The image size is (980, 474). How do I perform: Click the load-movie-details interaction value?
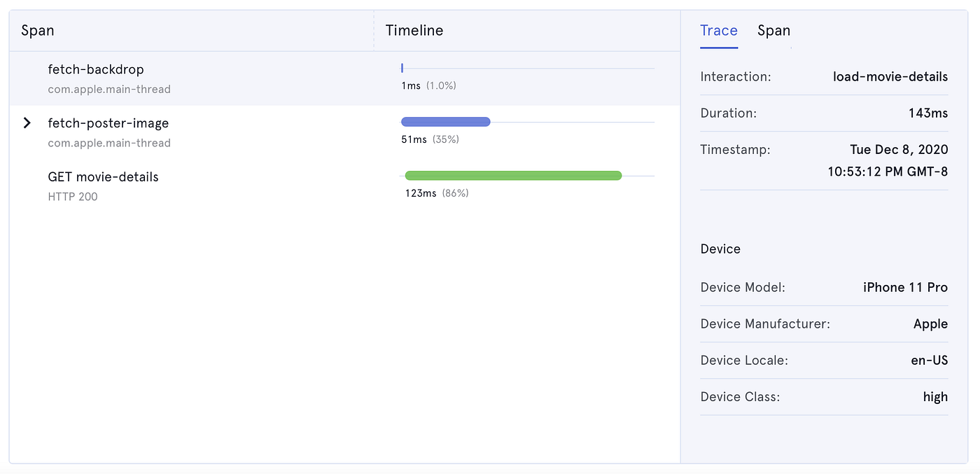(x=890, y=76)
